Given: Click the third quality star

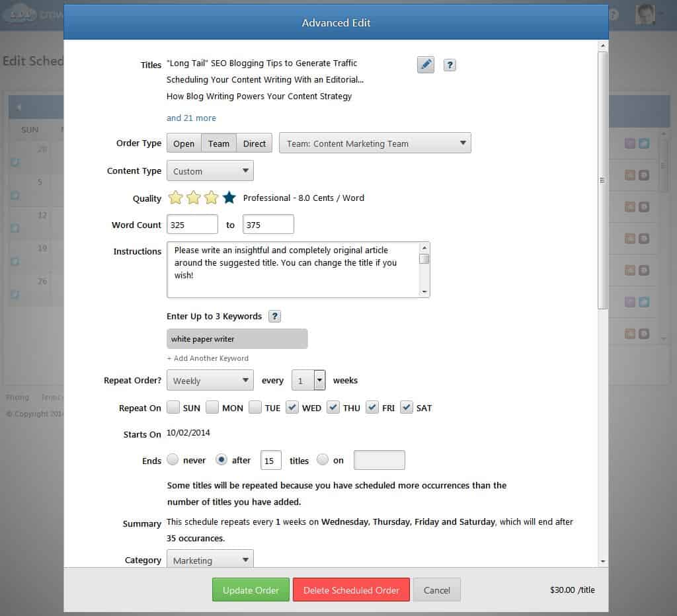Looking at the screenshot, I should (211, 198).
